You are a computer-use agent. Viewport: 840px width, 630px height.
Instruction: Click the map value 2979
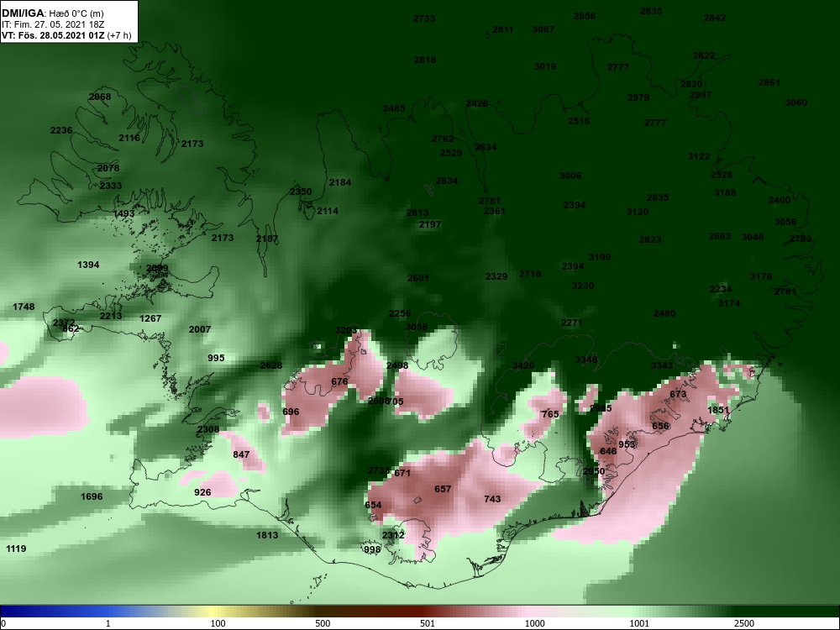638,97
